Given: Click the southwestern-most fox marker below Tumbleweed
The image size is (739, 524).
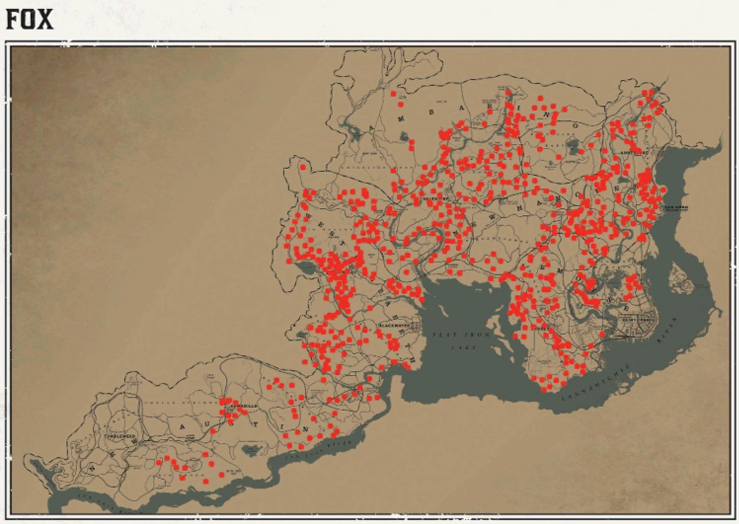Looking at the screenshot, I should point(161,462).
